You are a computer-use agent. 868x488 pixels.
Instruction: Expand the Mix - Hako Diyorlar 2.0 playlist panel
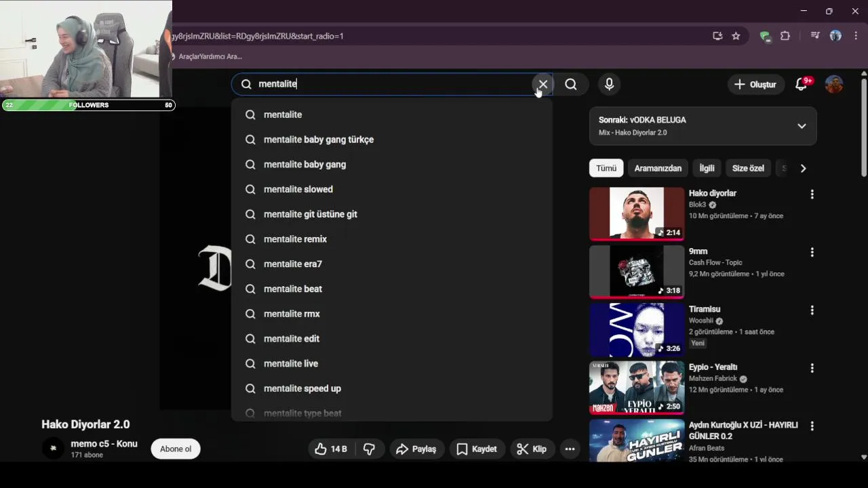[x=802, y=126]
